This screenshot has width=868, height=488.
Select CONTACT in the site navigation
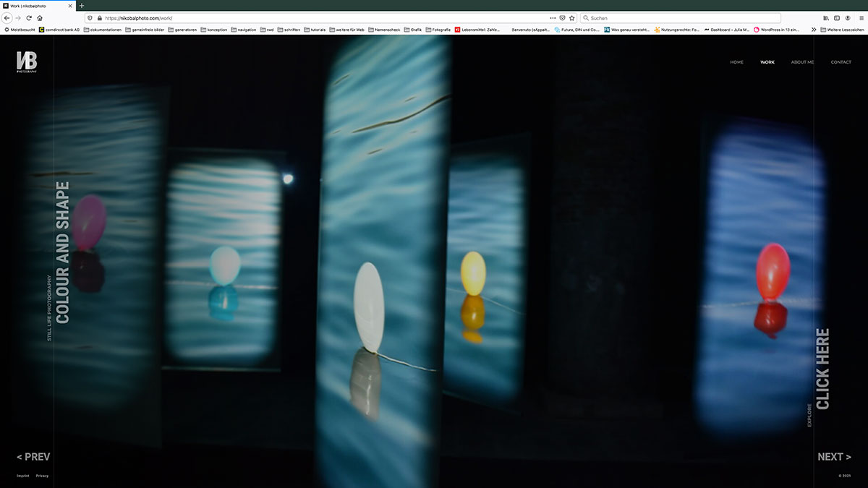tap(841, 62)
